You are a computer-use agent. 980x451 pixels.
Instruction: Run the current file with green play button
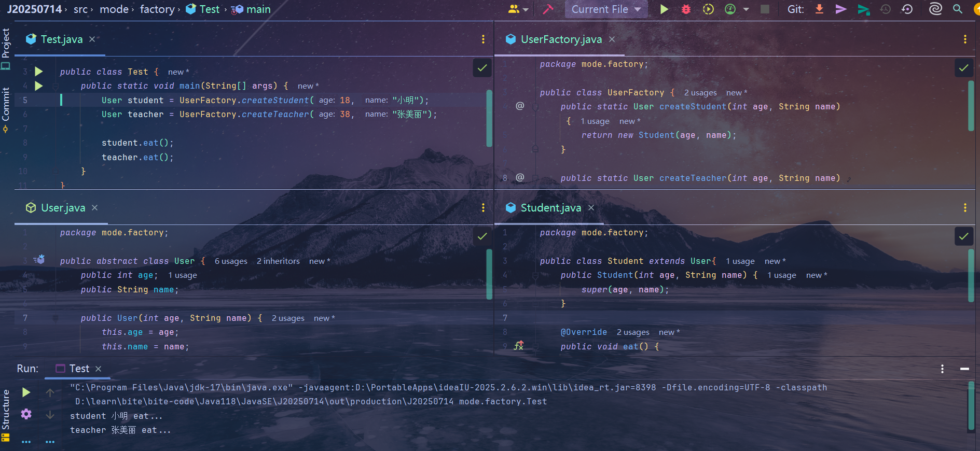[664, 9]
